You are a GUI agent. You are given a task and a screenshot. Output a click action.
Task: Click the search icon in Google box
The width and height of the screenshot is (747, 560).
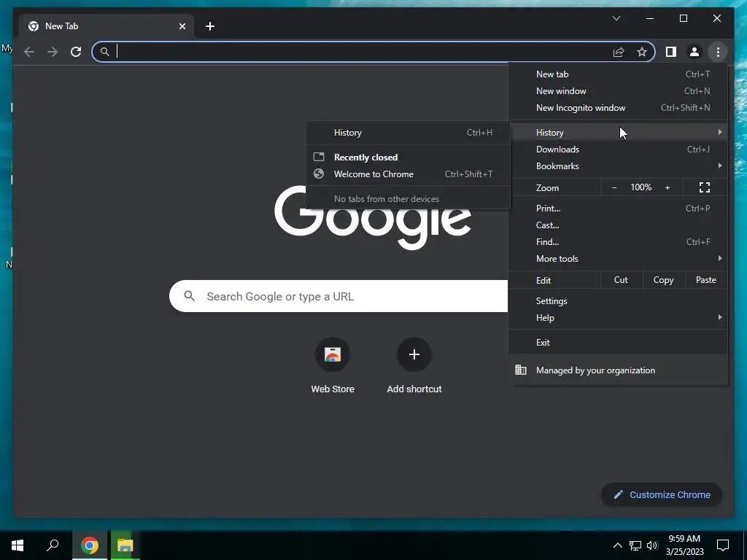[x=189, y=296]
